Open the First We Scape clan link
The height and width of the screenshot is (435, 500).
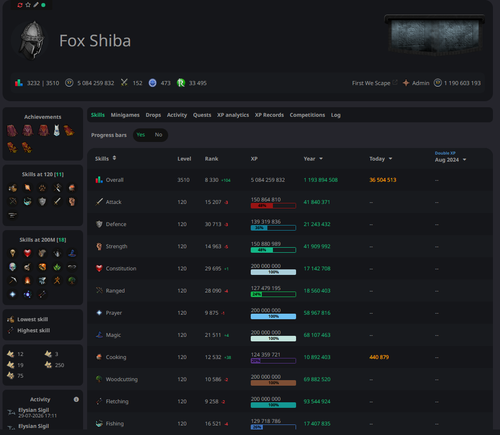click(x=371, y=83)
